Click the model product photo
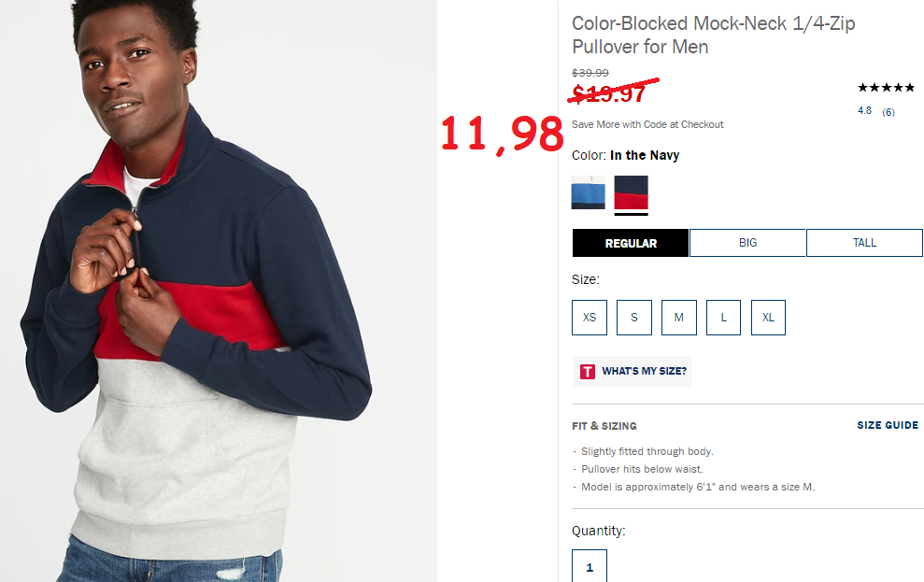 point(219,291)
